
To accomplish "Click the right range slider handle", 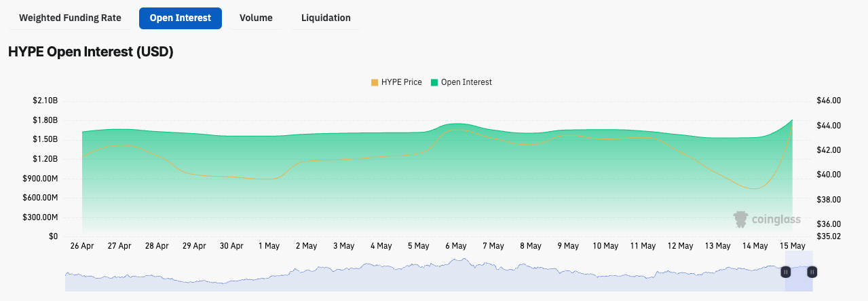I will point(812,272).
